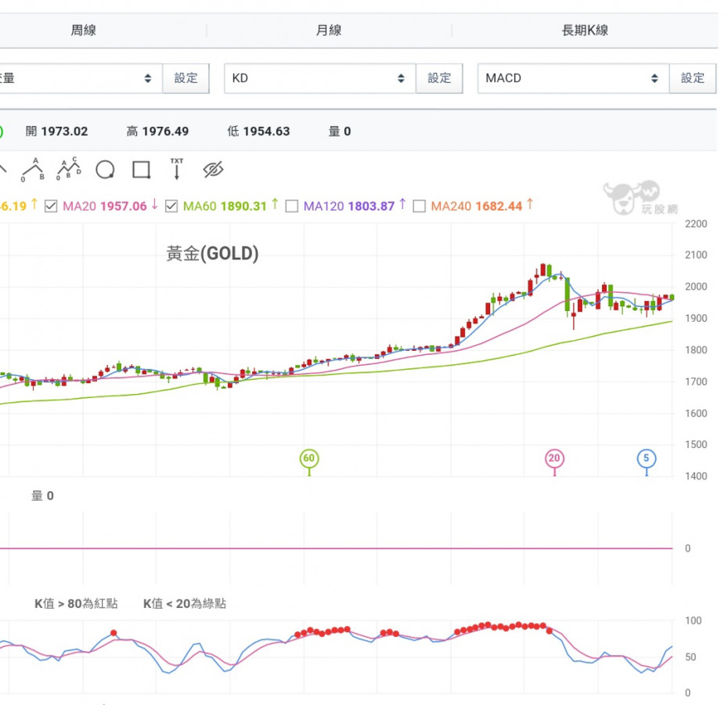Select the 0-A-B-C-D wave pattern tool
The width and height of the screenshot is (728, 705).
(x=69, y=169)
